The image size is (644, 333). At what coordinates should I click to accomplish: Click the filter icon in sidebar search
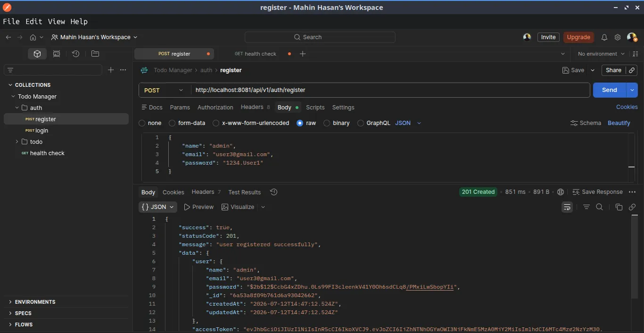pyautogui.click(x=10, y=70)
